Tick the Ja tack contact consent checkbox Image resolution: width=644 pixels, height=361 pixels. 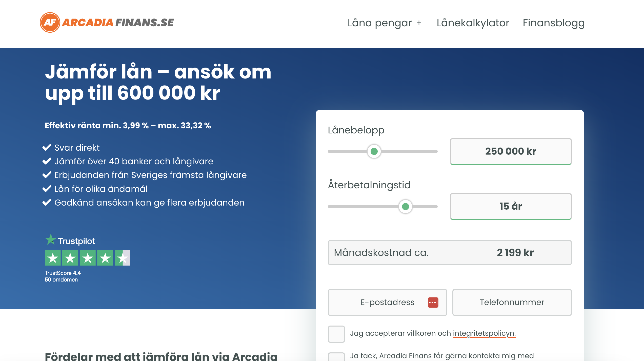336,357
